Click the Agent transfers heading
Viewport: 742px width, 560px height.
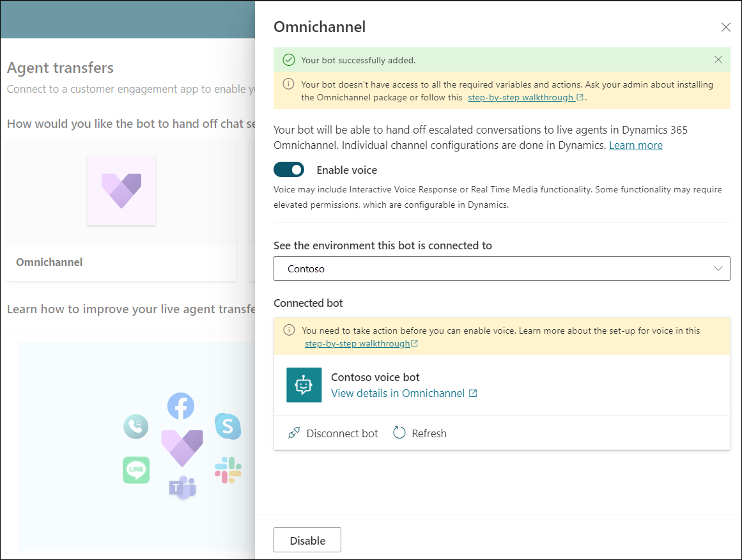click(x=60, y=68)
